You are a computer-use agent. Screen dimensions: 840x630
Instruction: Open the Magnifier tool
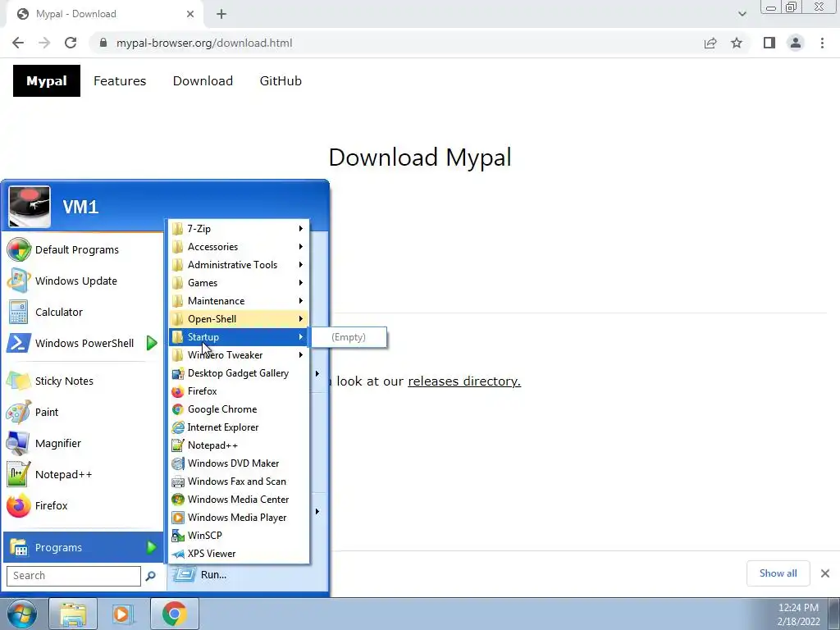coord(83,443)
